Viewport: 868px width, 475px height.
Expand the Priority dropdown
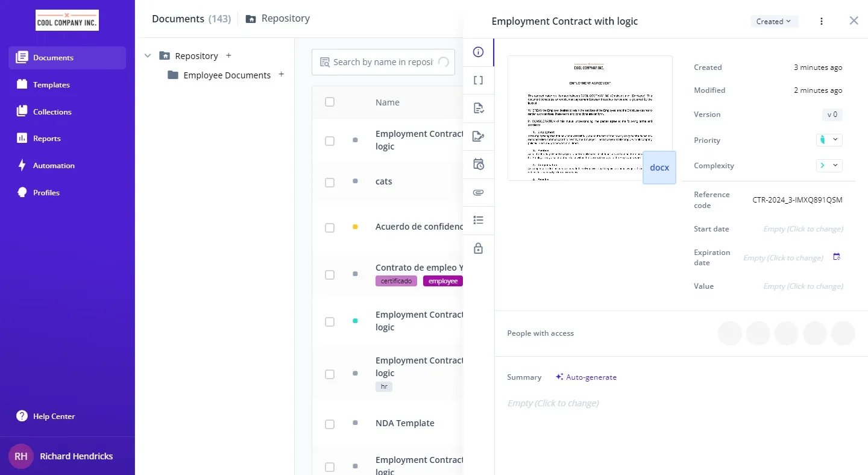829,140
